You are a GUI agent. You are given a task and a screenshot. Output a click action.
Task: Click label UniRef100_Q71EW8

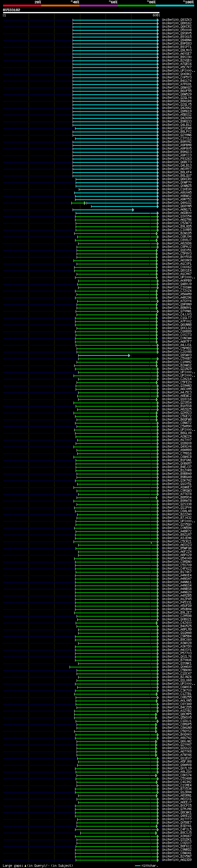(x=176, y=128)
